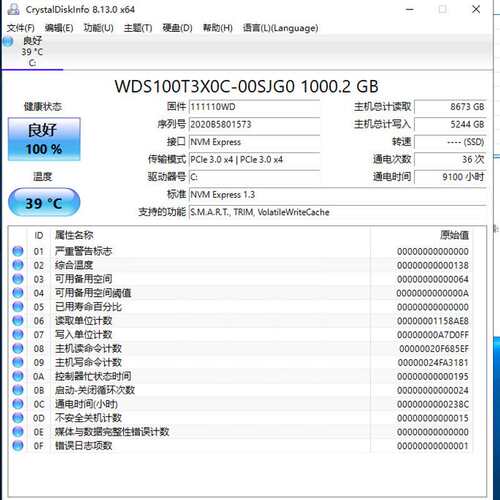The width and height of the screenshot is (500, 500).
Task: Click the interface field NVM Express
Action: [x=255, y=142]
